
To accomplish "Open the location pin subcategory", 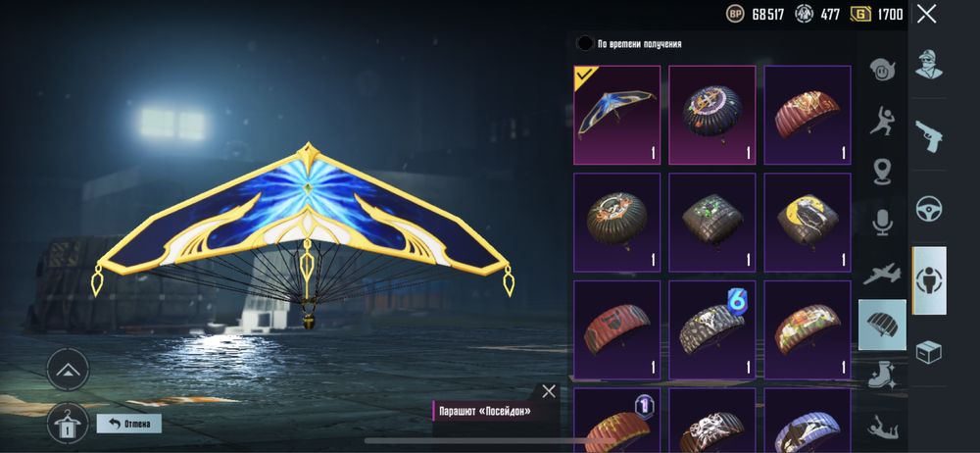I will (x=882, y=171).
